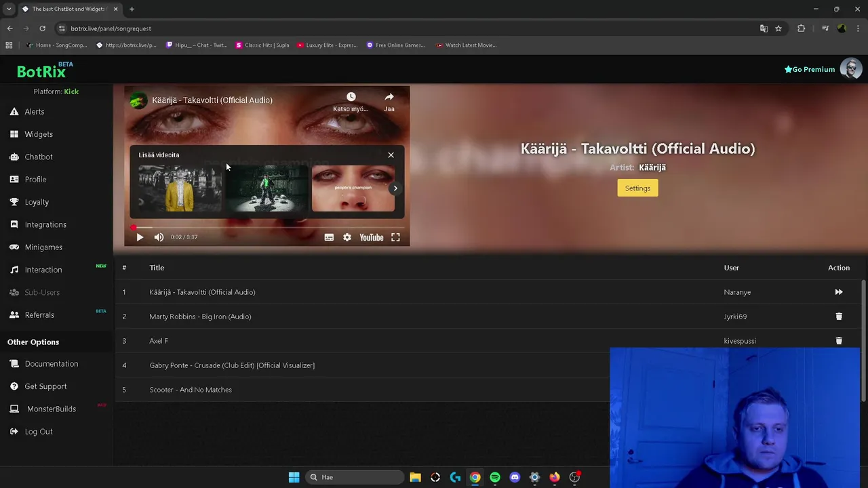Select Scooter - And No Matches title
Viewport: 868px width, 488px height.
(191, 390)
